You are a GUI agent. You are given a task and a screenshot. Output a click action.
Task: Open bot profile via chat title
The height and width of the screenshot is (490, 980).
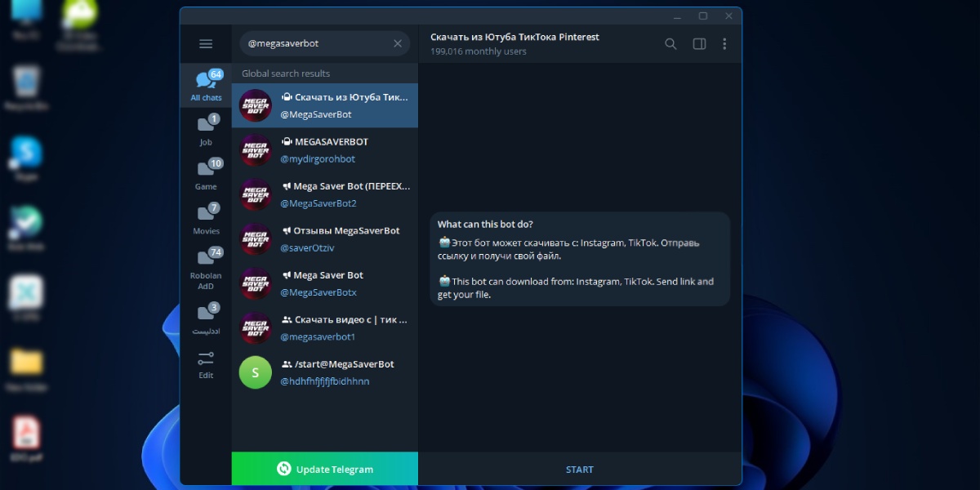point(514,37)
